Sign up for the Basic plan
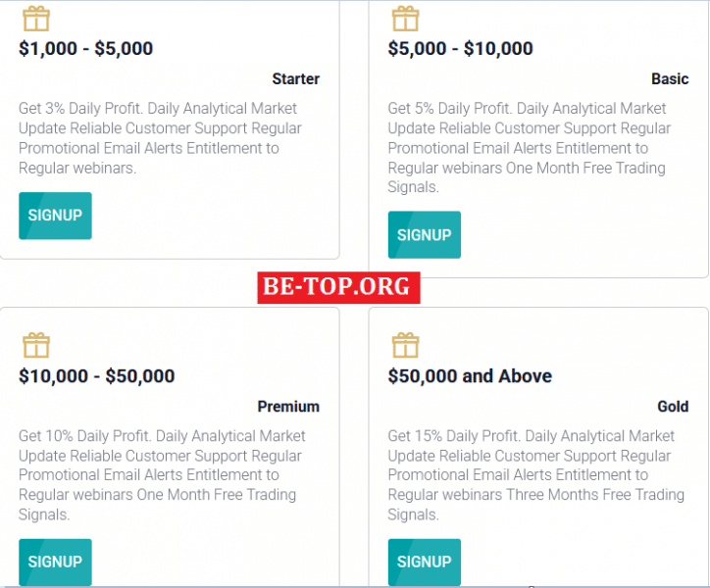The height and width of the screenshot is (588, 710). coord(425,235)
